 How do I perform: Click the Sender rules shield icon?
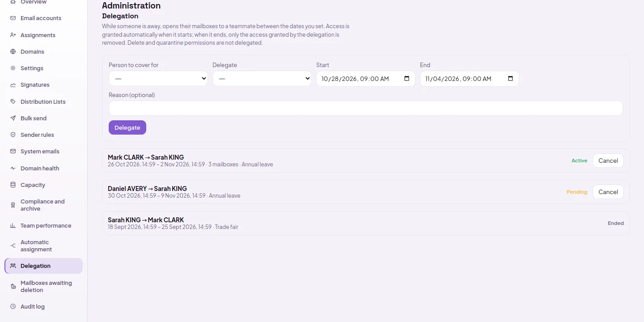tap(13, 135)
